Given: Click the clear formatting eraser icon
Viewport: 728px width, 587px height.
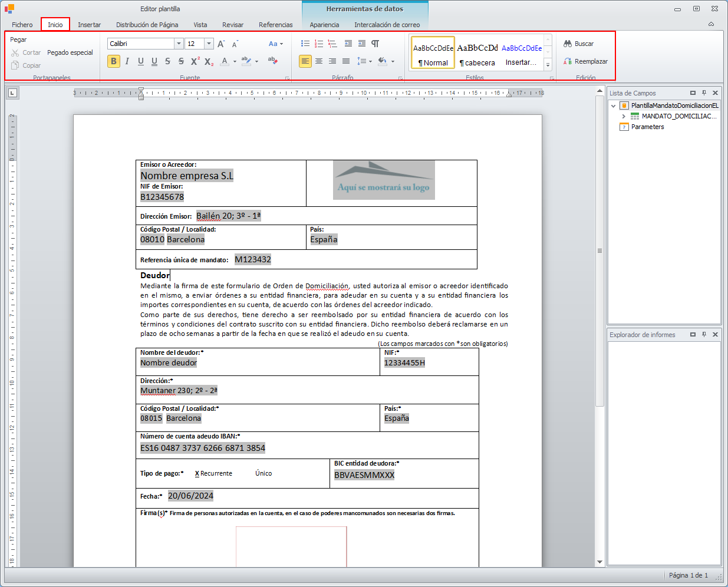Looking at the screenshot, I should (272, 61).
